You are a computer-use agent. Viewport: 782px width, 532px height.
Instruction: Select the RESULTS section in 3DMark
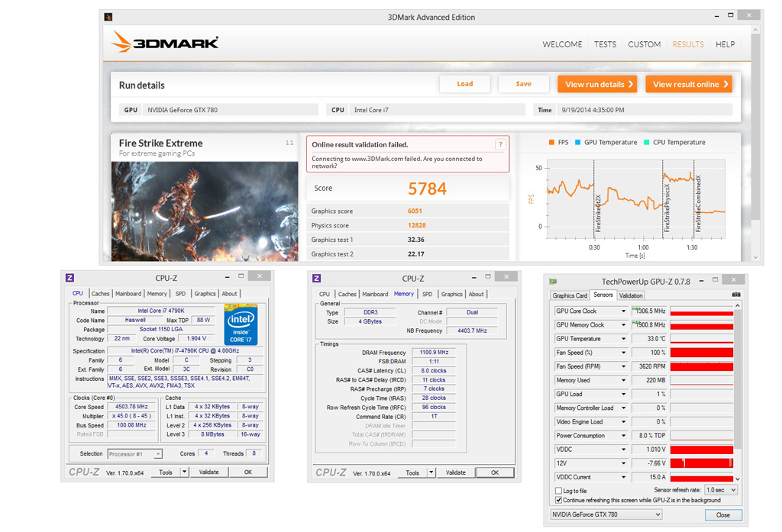coord(688,44)
